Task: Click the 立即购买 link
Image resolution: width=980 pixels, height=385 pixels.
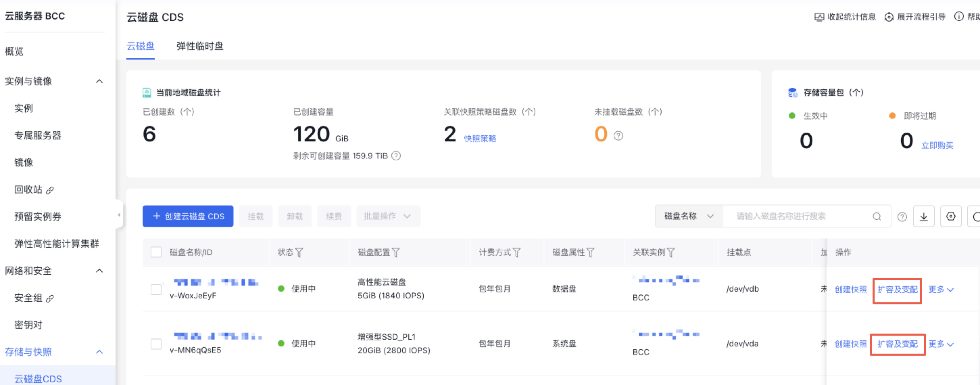Action: [x=937, y=145]
